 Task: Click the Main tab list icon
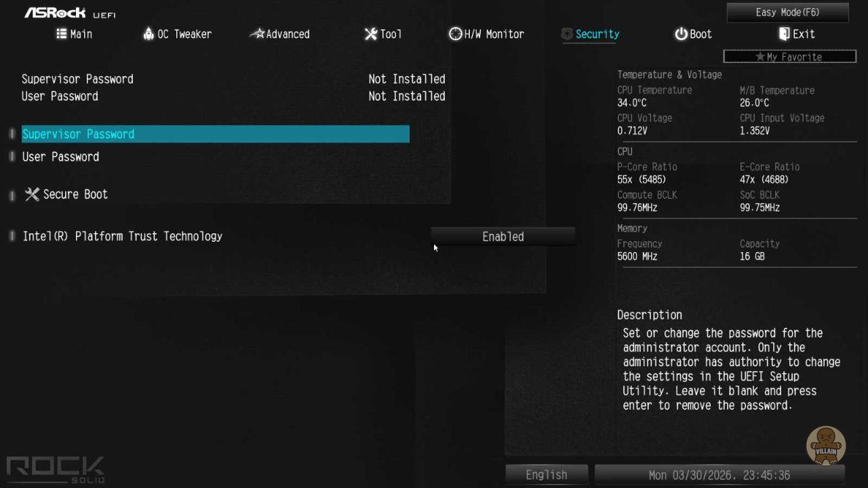point(62,34)
